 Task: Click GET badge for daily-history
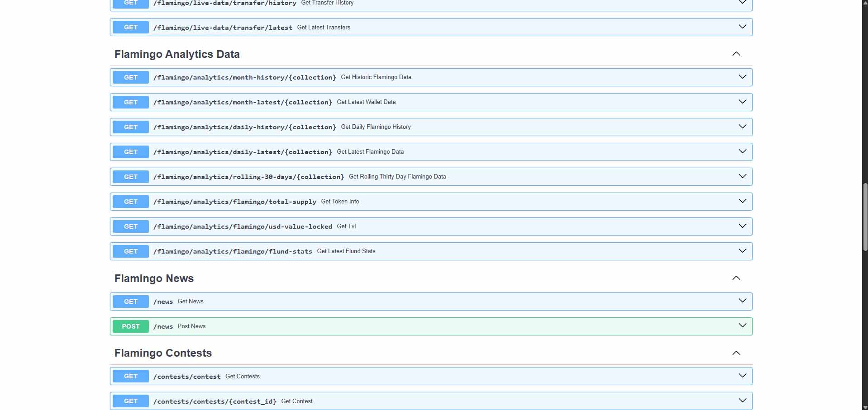131,127
